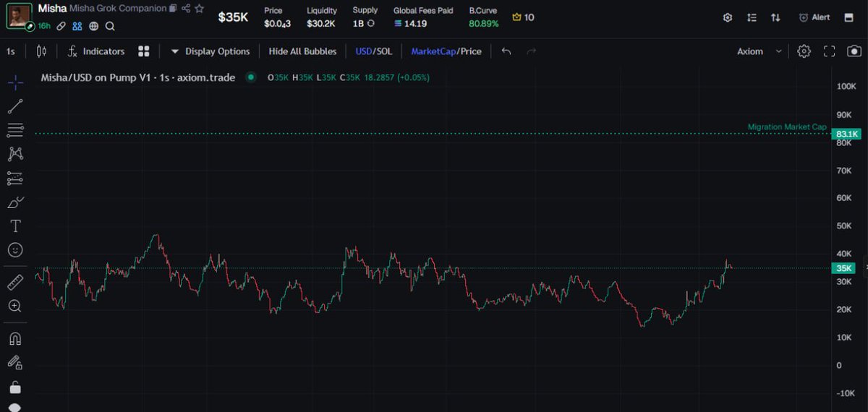Screen dimensions: 868x412
Task: Open the 1s time interval selector
Action: [x=11, y=51]
